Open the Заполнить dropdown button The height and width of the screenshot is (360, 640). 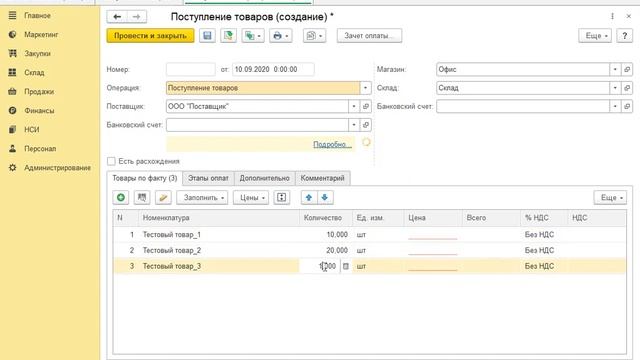click(202, 198)
